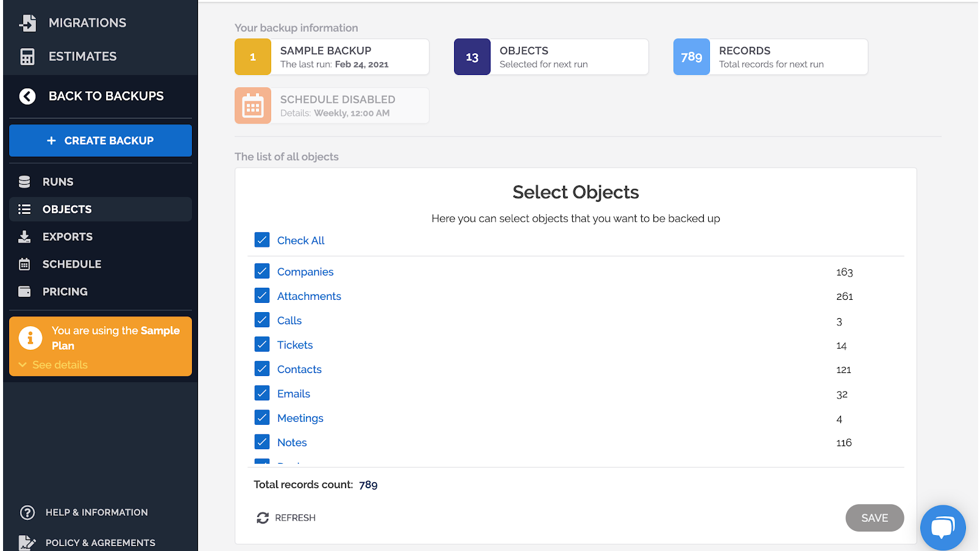The image size is (980, 551).
Task: Open the Pricing page from sidebar
Action: (65, 292)
